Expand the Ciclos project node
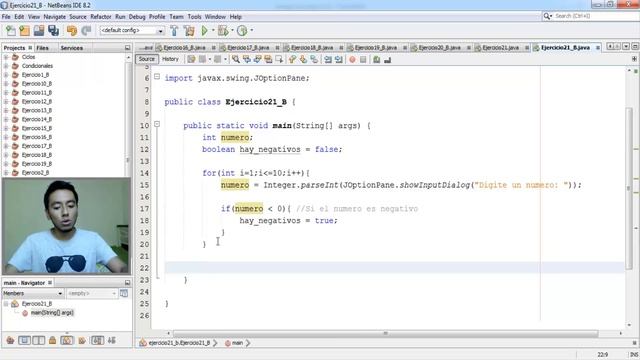The image size is (640, 360). tap(6, 57)
